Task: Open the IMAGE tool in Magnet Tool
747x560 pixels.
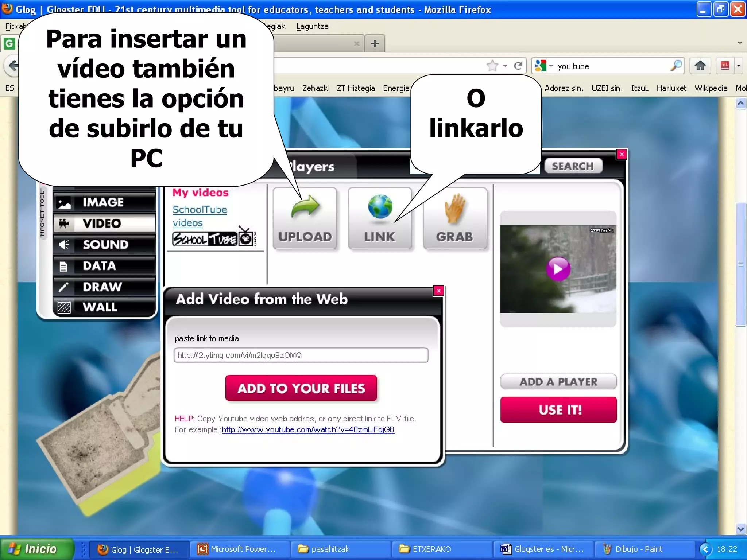Action: click(104, 202)
